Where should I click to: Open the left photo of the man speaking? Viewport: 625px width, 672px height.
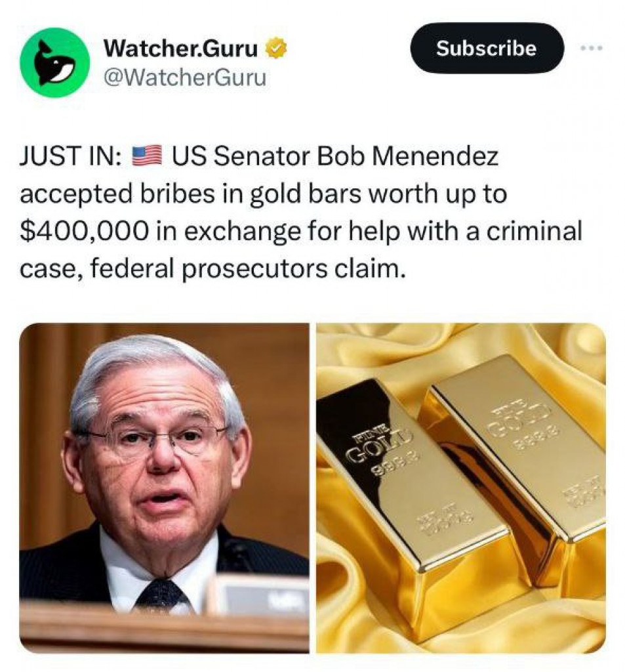coord(164,488)
